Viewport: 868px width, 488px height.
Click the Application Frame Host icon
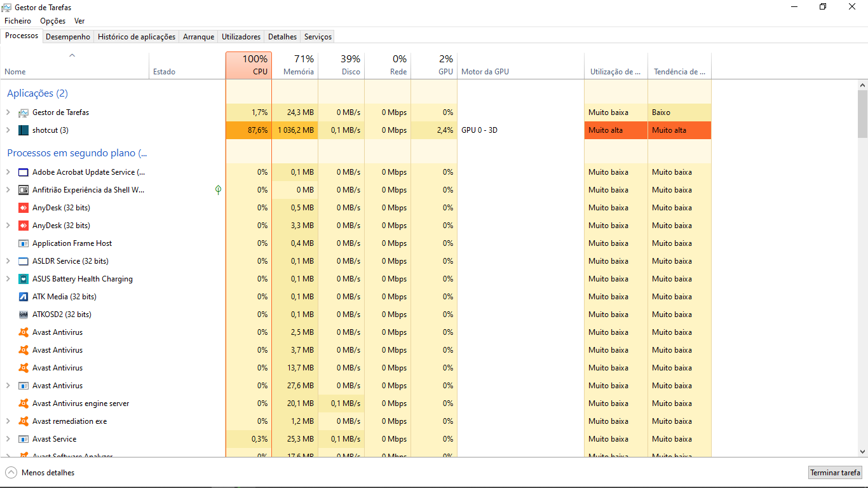coord(24,243)
